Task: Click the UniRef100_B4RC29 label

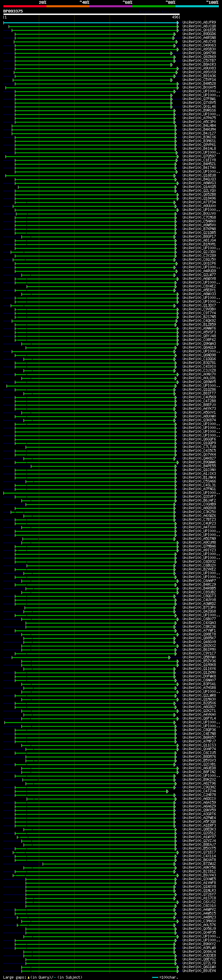Action: click(x=199, y=584)
